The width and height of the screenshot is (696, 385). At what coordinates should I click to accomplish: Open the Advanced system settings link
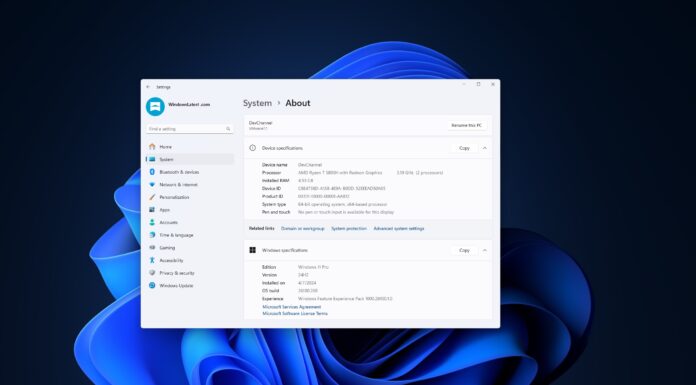point(399,229)
